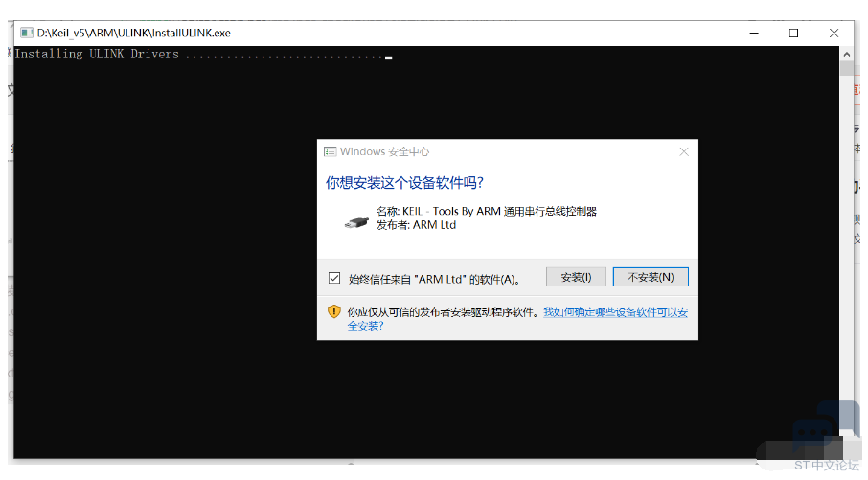868x480 pixels.
Task: Close the Windows Security dialog
Action: click(x=684, y=151)
